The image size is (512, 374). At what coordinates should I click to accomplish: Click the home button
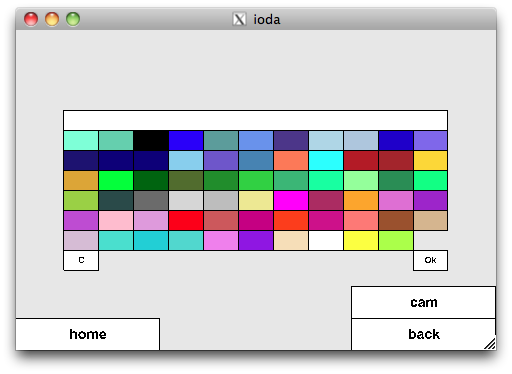[88, 334]
